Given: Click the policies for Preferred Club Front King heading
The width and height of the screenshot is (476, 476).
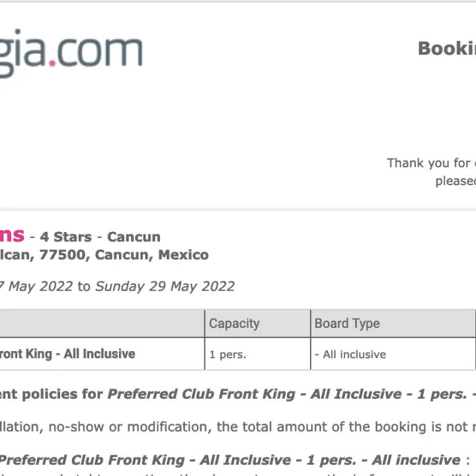Looking at the screenshot, I should click(238, 394).
